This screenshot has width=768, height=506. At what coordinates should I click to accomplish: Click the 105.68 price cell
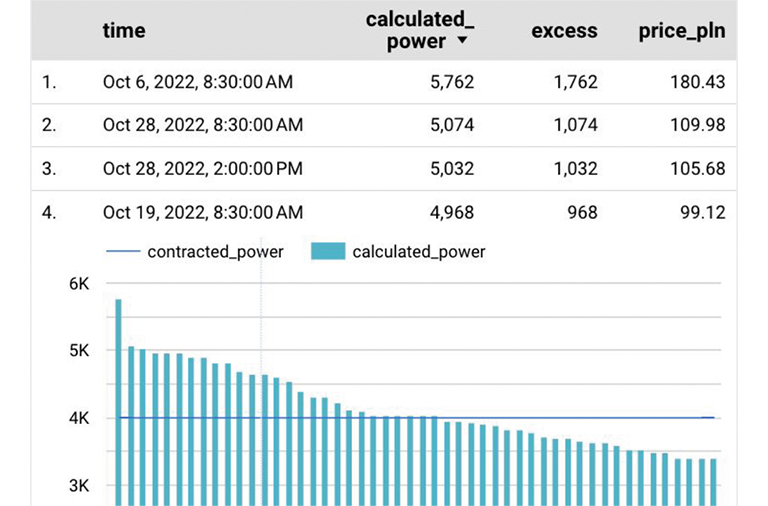(x=697, y=168)
